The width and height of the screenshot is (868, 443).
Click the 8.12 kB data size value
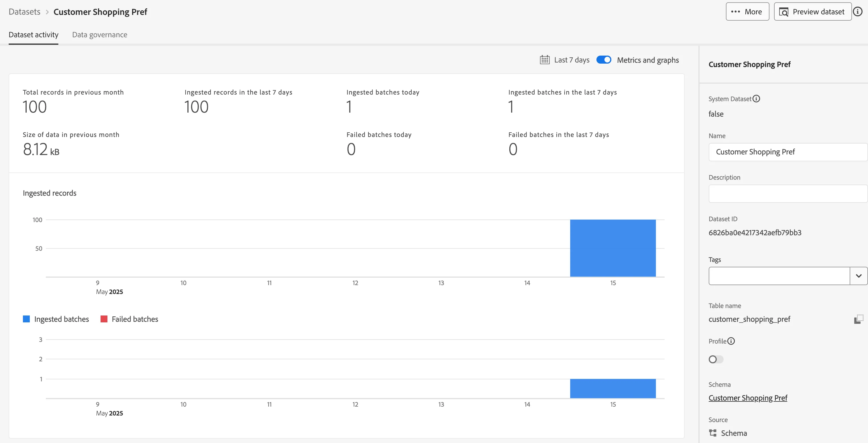[41, 149]
